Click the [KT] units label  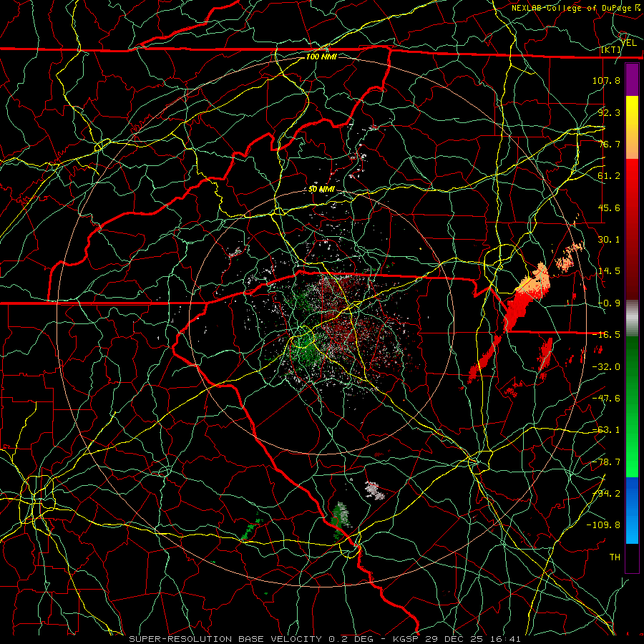[611, 49]
